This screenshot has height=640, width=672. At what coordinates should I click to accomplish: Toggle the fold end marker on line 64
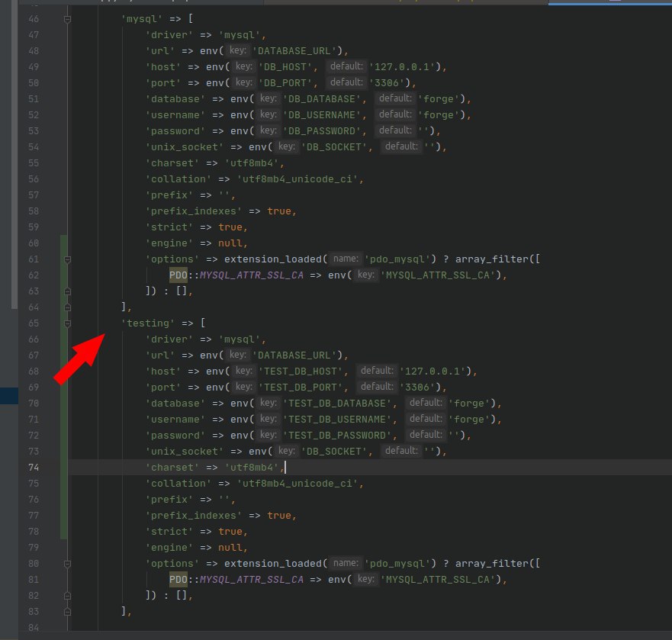point(67,307)
